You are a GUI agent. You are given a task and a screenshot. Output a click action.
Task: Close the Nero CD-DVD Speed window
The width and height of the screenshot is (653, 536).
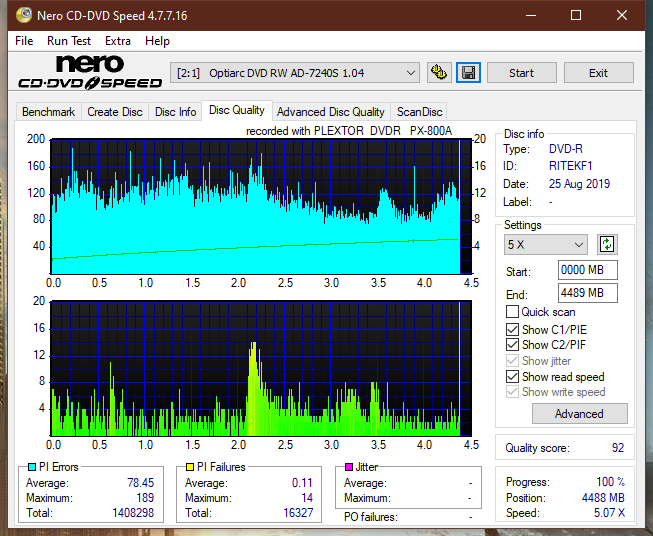click(x=622, y=15)
